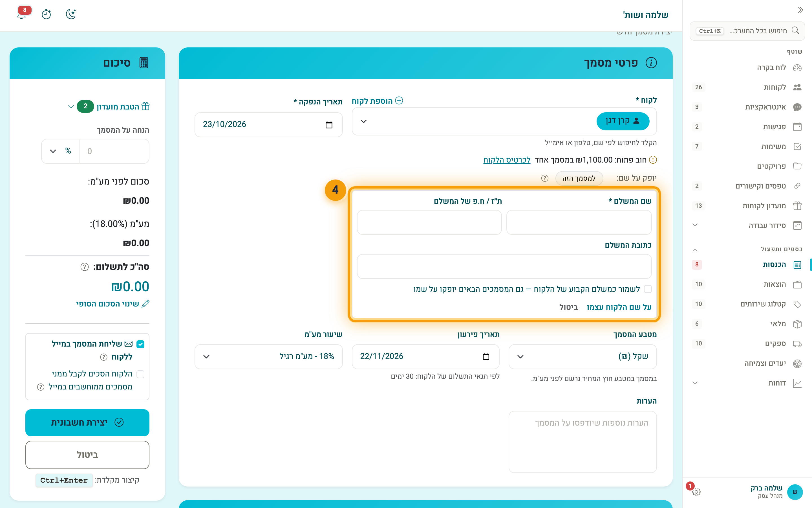Viewport: 812px width, 508px height.
Task: Click user avatar of שלמה ברק
Action: click(x=795, y=492)
